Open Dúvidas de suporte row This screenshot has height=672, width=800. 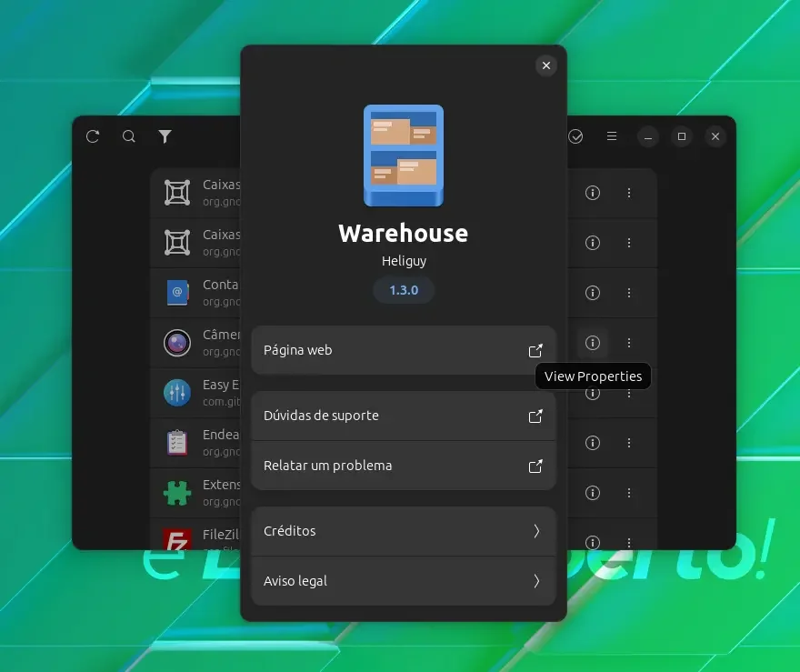(403, 416)
